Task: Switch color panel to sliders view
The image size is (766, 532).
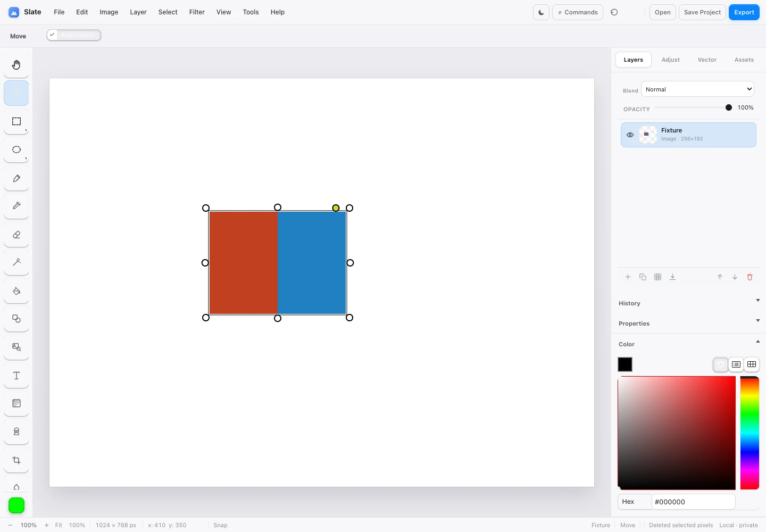Action: coord(736,364)
